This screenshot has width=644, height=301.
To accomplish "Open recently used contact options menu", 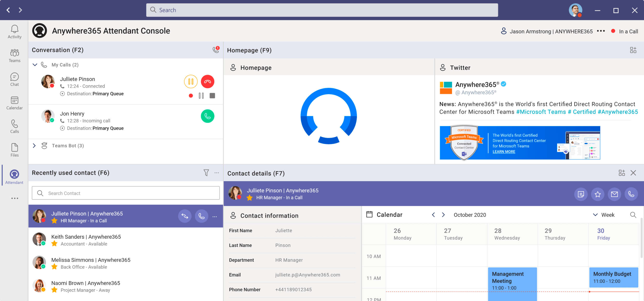I will tap(217, 173).
